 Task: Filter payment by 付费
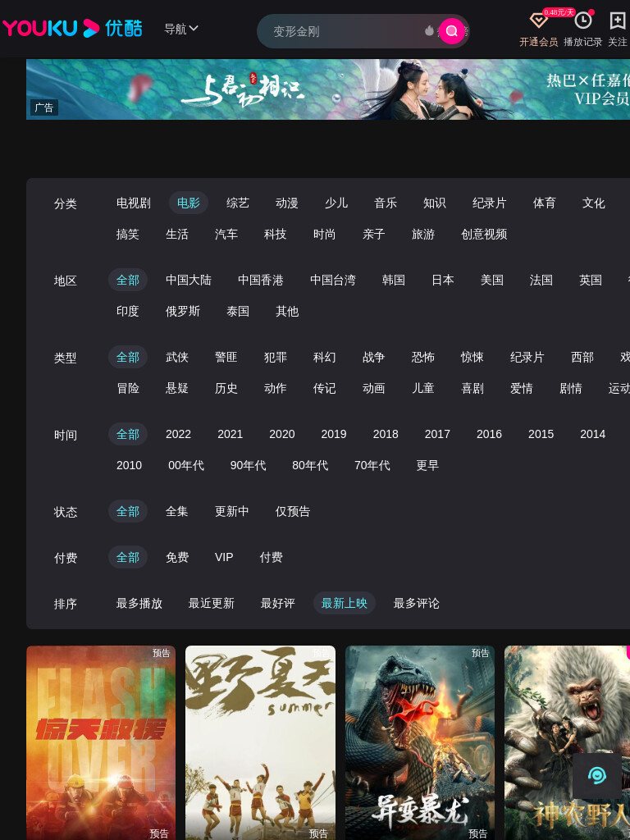click(x=271, y=558)
